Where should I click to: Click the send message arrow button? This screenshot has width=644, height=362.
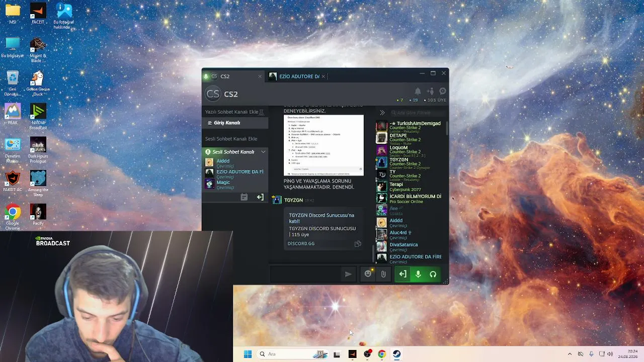click(x=348, y=274)
